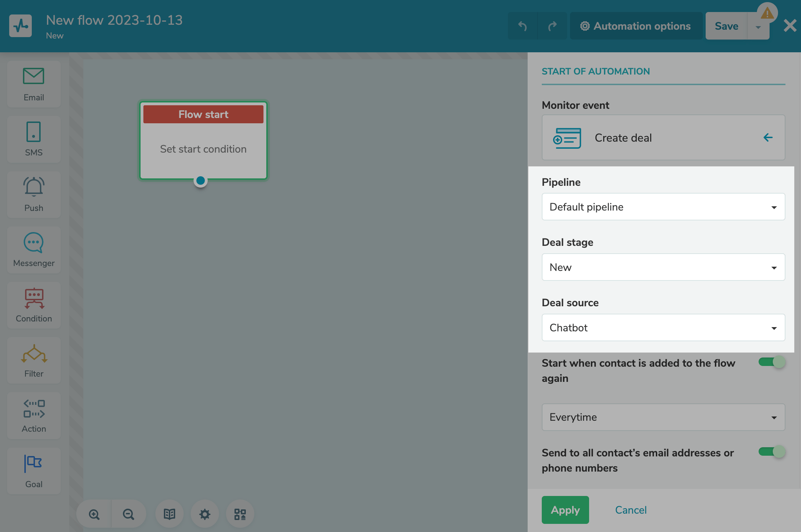Screen dimensions: 801x532
Task: Click the canvas zoom in magnifier
Action: pos(94,514)
